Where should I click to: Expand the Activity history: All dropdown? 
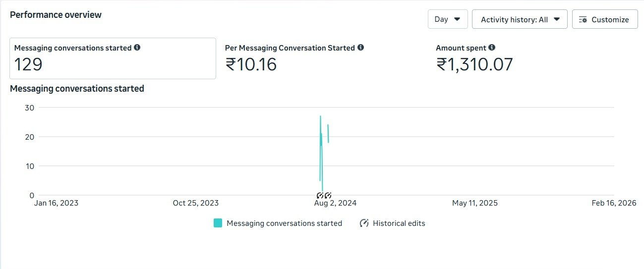(520, 19)
